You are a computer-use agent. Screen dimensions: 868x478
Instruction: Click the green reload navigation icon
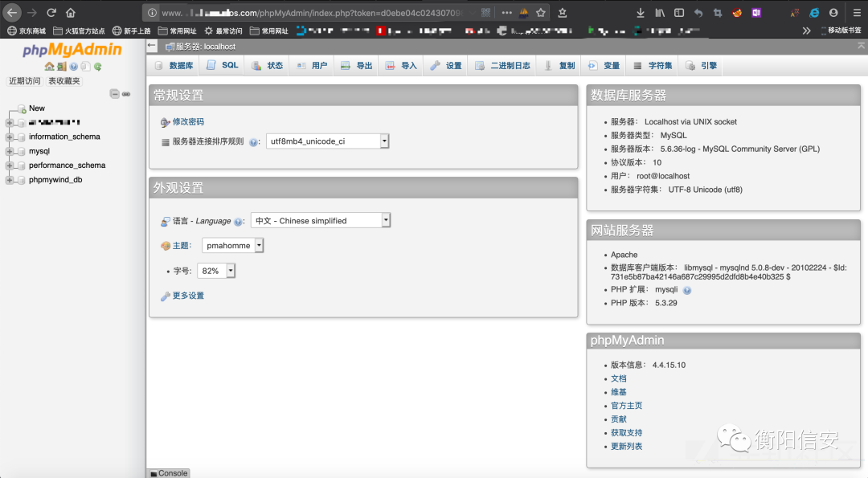point(97,67)
